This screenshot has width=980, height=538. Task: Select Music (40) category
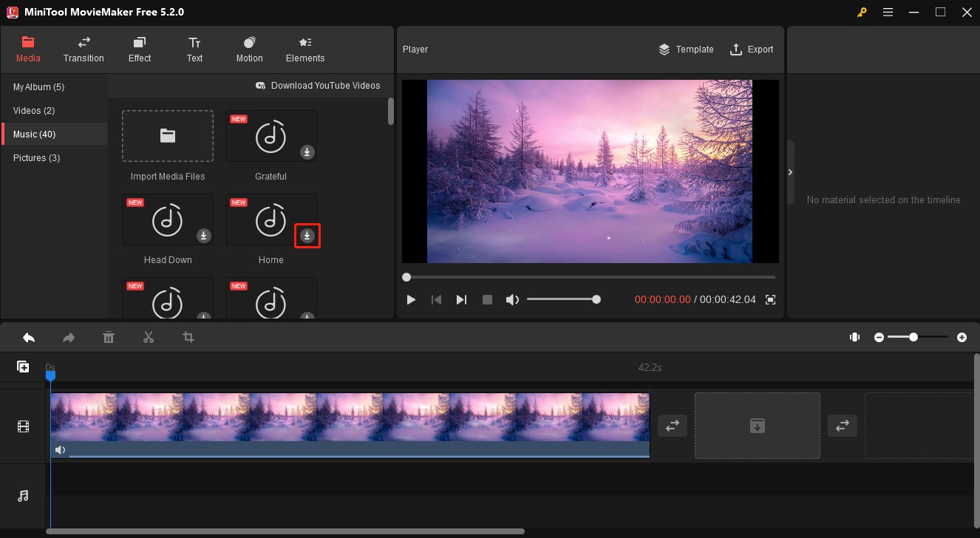(54, 134)
